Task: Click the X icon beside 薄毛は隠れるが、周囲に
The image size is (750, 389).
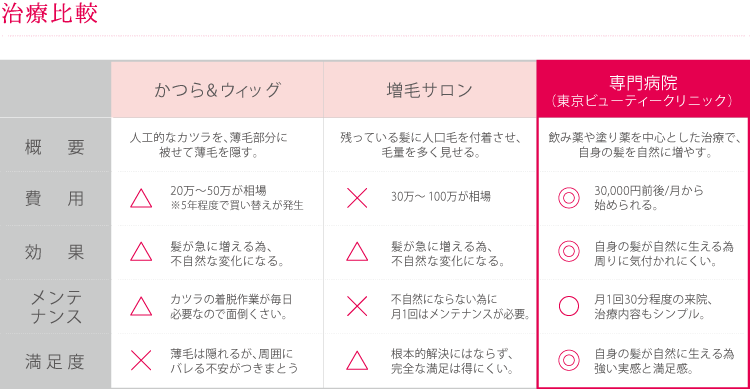Action: [141, 361]
